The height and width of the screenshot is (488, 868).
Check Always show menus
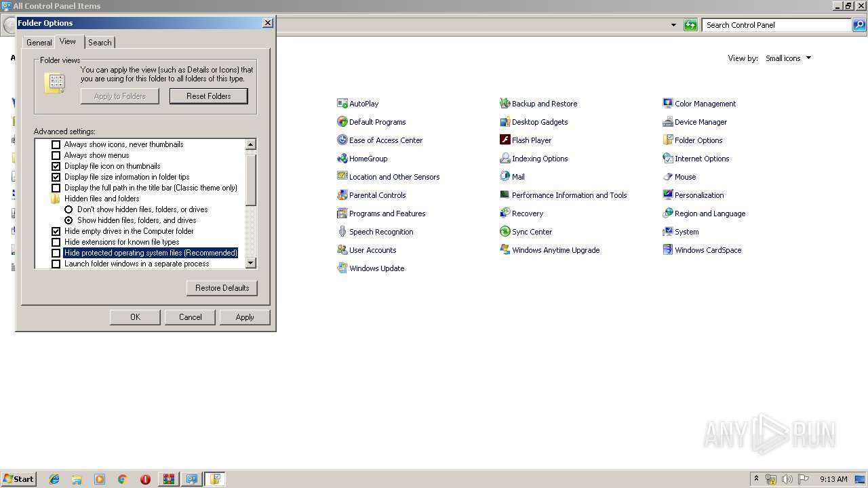(56, 155)
